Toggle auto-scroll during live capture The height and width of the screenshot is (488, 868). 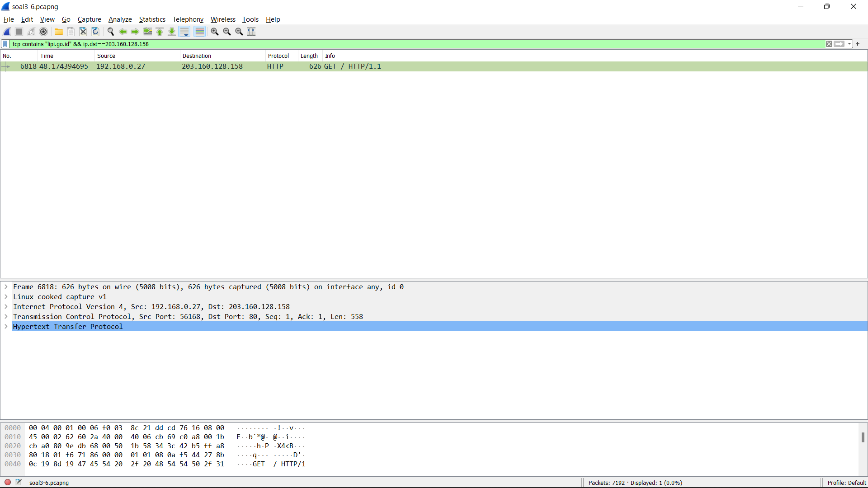coord(184,32)
